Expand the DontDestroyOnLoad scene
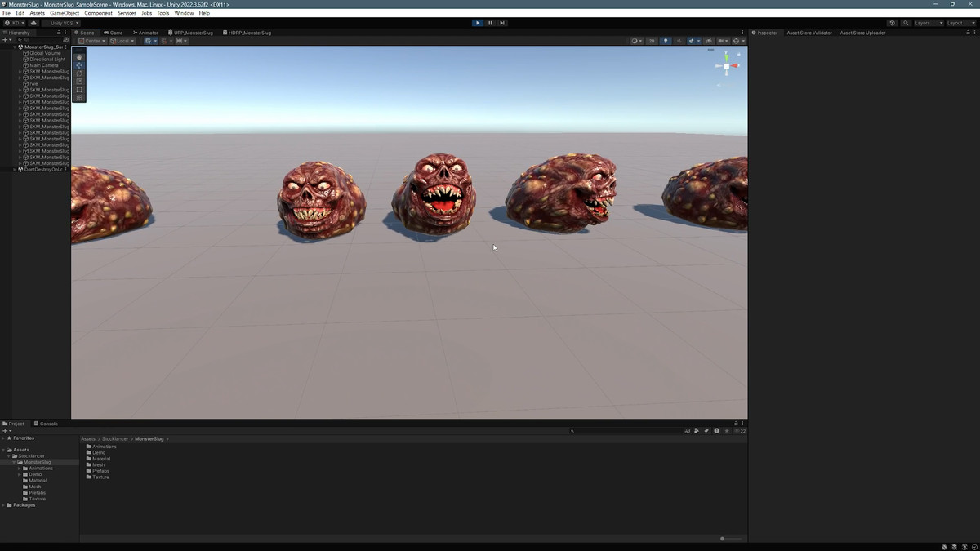This screenshot has width=980, height=551. pos(15,170)
